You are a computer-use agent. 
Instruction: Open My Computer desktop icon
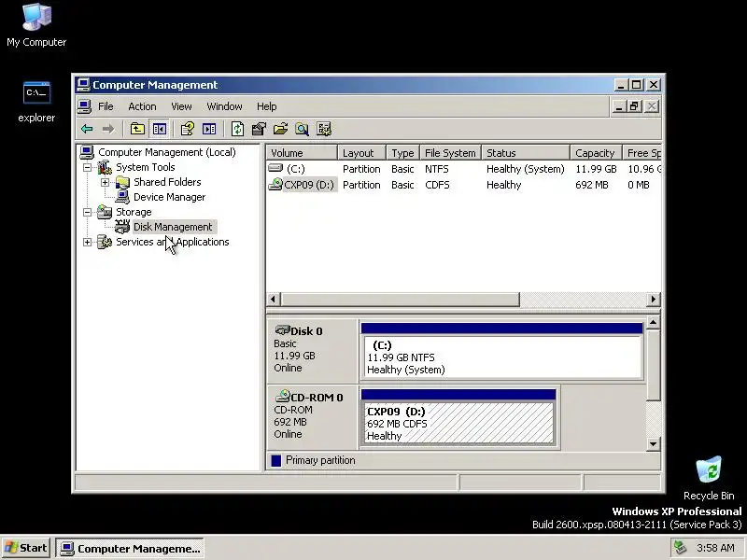tap(36, 25)
